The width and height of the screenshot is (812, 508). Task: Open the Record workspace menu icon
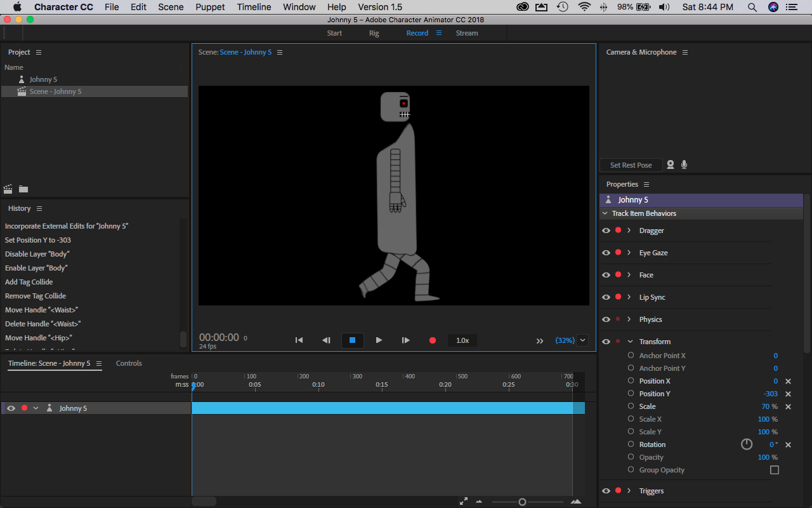pos(438,33)
